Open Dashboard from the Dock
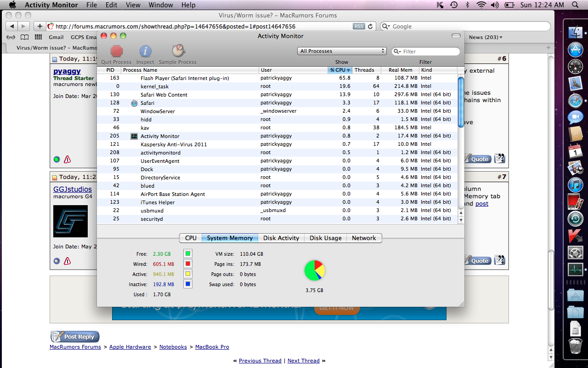Screen dimensions: 588x368 coord(575,67)
